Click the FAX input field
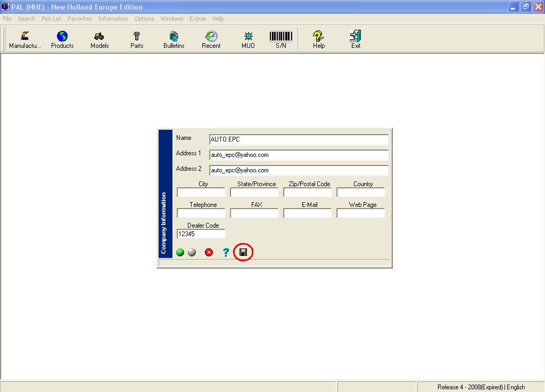The height and width of the screenshot is (392, 545). coord(254,213)
